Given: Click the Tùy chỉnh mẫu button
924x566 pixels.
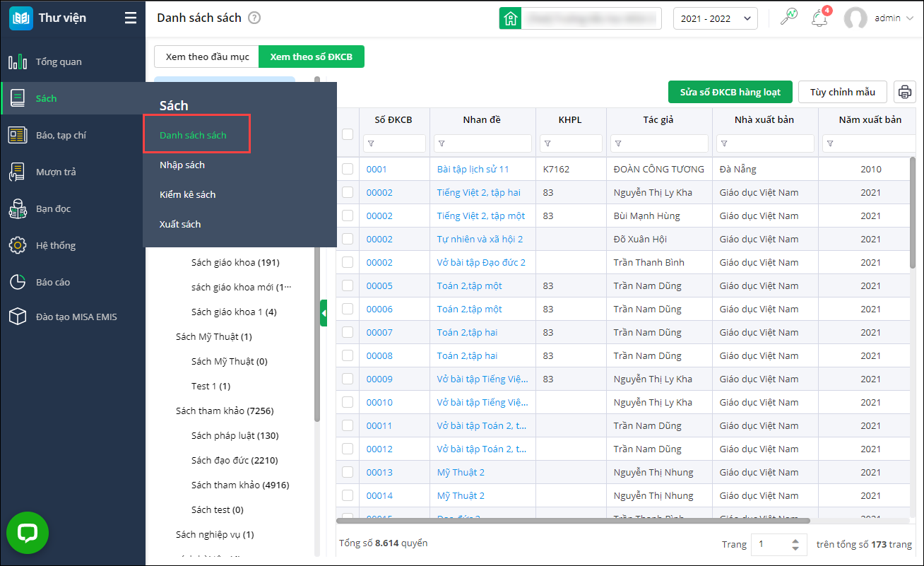Looking at the screenshot, I should click(843, 92).
